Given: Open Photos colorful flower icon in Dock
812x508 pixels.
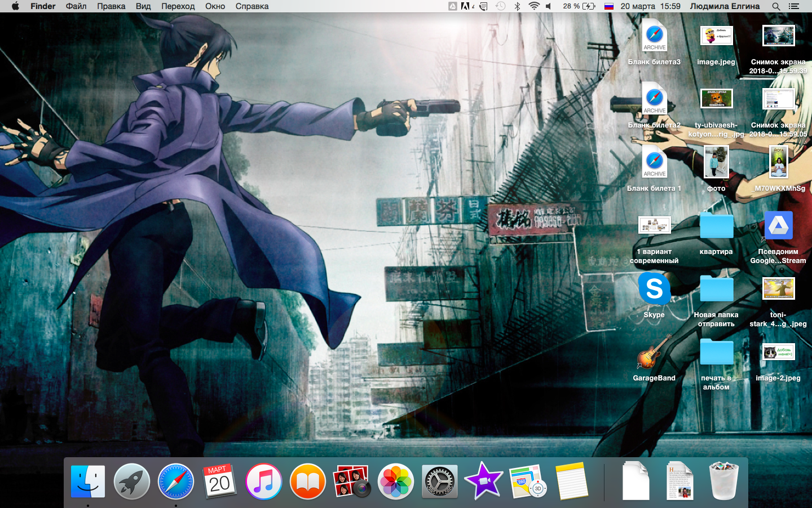Looking at the screenshot, I should [396, 481].
